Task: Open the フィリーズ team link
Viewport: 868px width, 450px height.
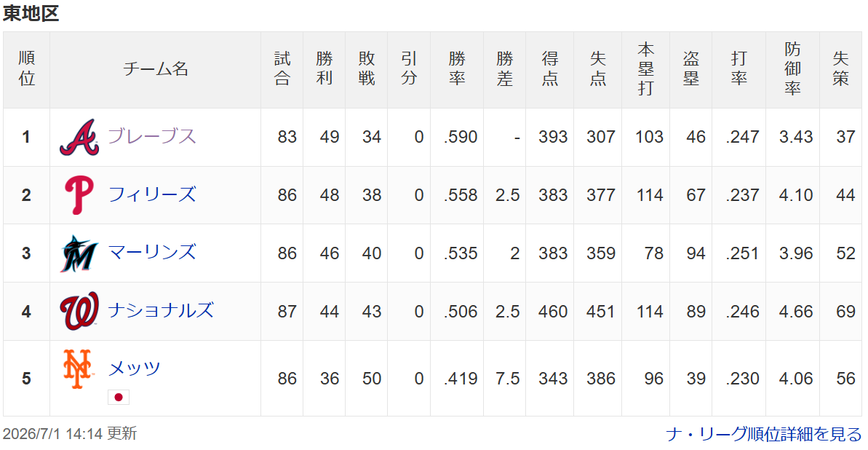Action: pyautogui.click(x=151, y=194)
